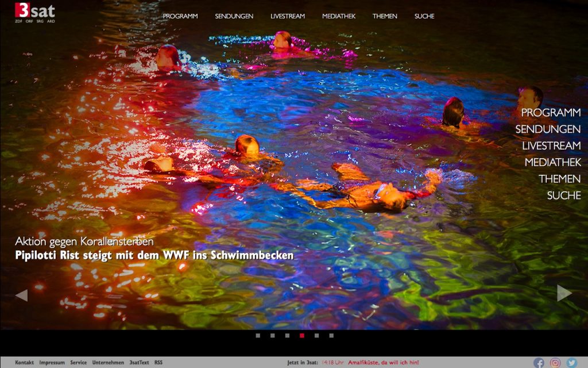Open SUCHE from the top navigation
Viewport: 588px width, 368px height.
coord(424,16)
